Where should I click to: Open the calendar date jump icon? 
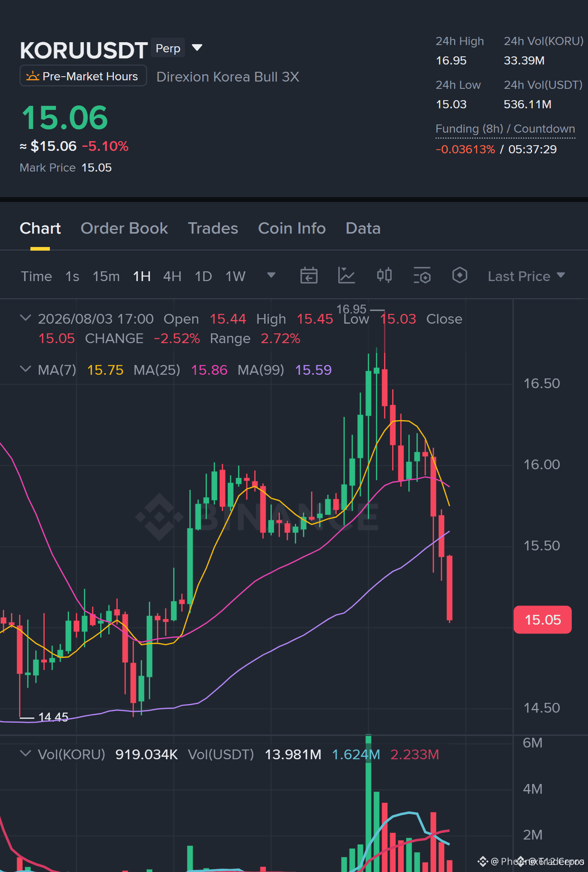point(309,276)
